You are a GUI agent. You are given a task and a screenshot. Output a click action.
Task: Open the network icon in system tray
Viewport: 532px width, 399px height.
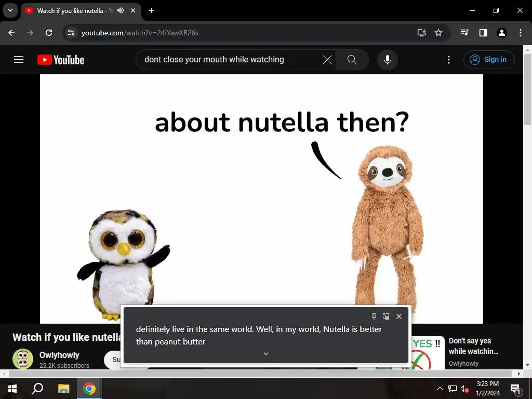click(x=453, y=389)
